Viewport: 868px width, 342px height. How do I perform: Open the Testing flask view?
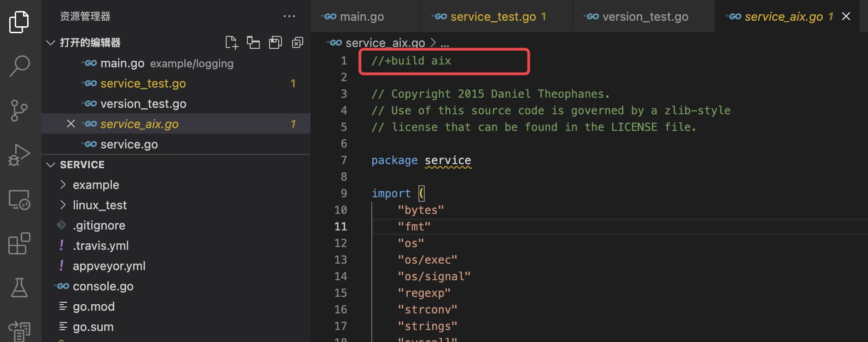(19, 288)
